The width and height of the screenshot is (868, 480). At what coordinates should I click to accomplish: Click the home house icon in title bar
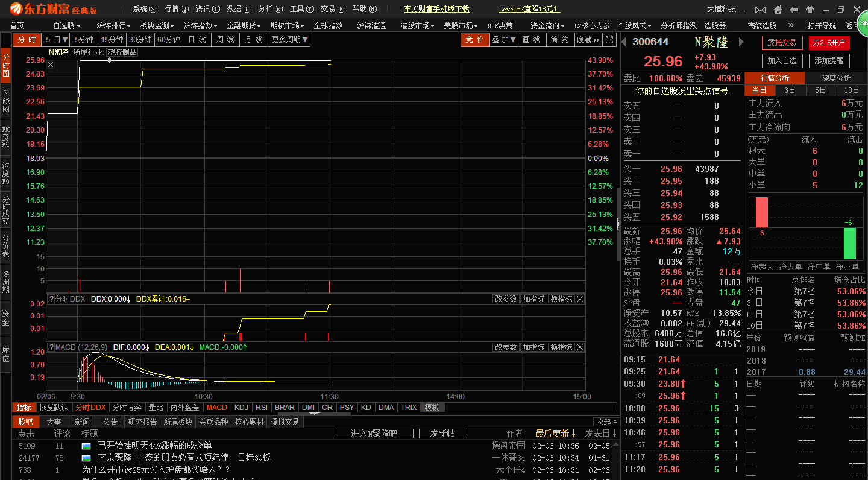tap(778, 10)
